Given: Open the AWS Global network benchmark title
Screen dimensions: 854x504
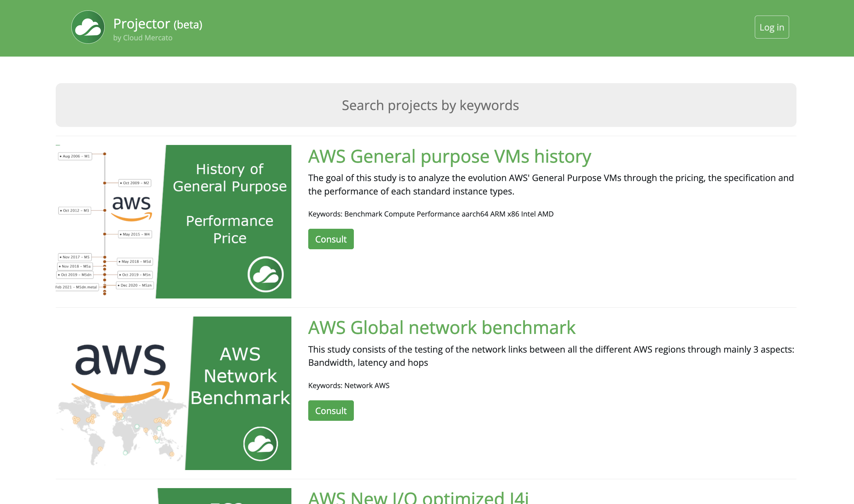Looking at the screenshot, I should (441, 328).
